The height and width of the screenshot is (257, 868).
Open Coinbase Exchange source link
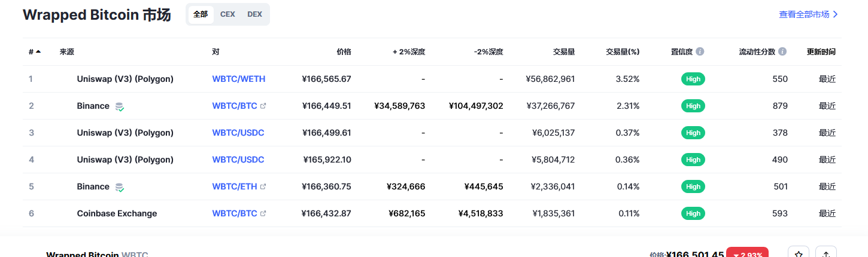(x=117, y=213)
